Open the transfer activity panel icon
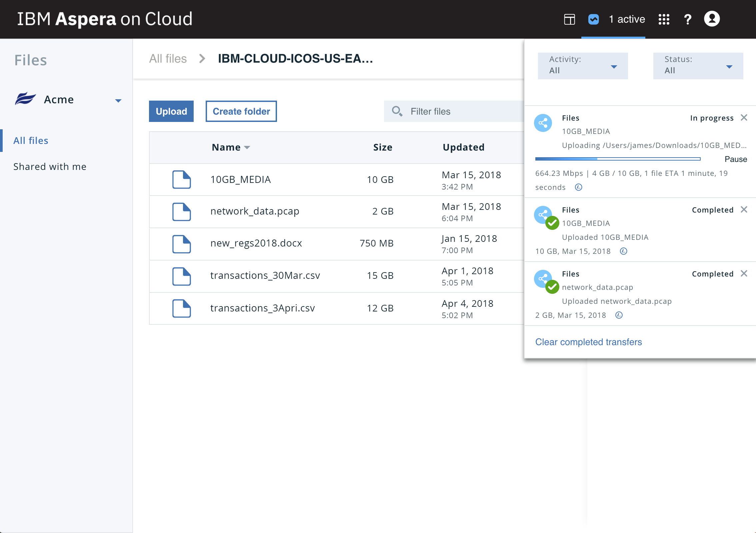 tap(594, 19)
